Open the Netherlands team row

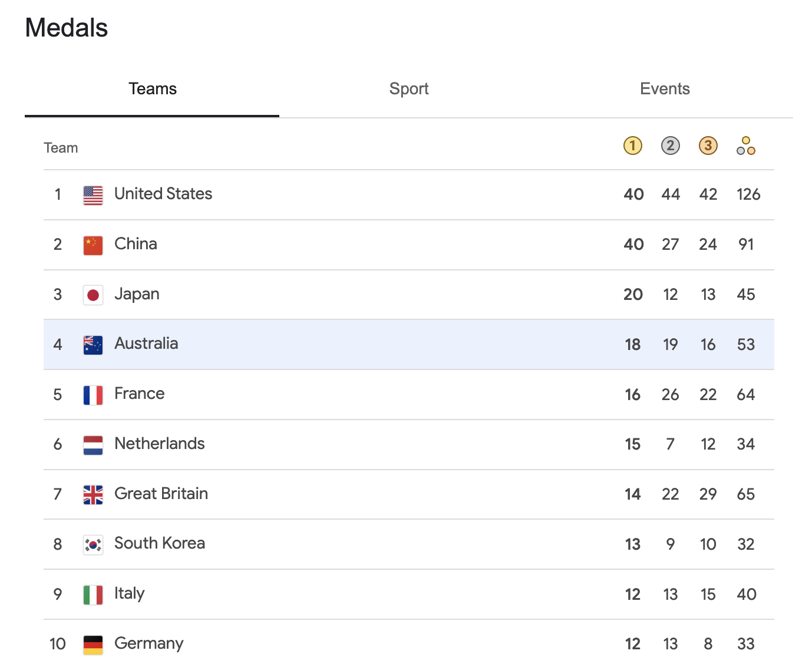pos(409,444)
